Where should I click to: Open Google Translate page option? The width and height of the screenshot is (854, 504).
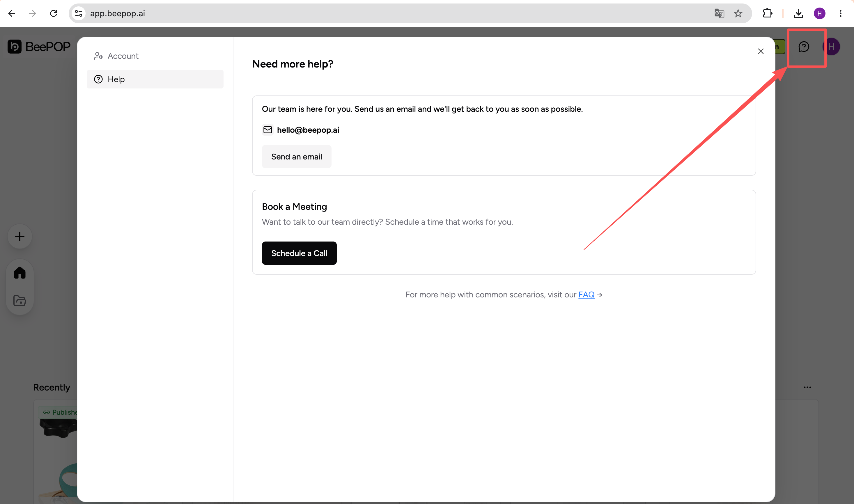719,13
